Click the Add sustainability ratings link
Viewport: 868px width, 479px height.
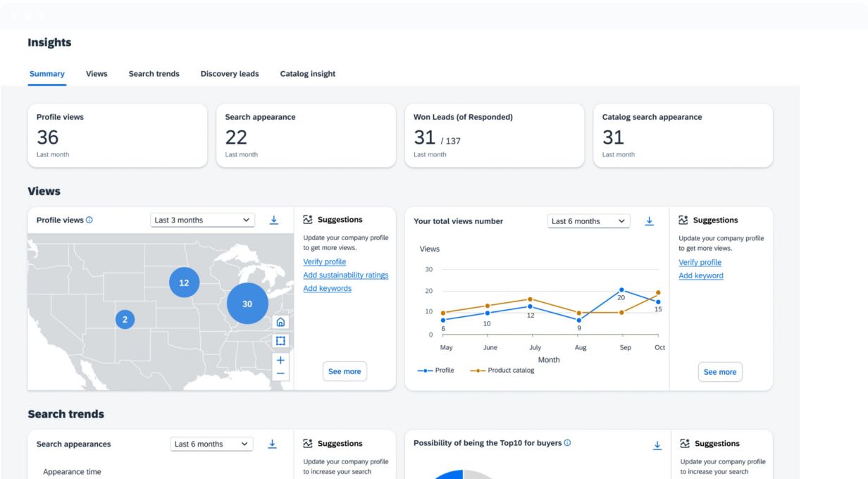(345, 275)
